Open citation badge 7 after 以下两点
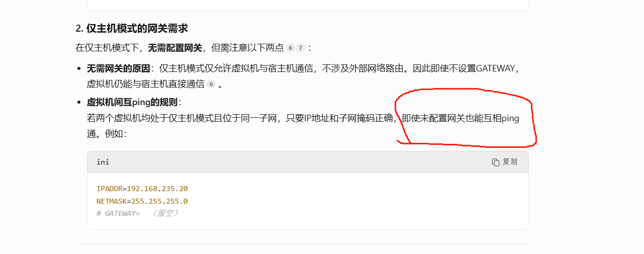 click(x=301, y=48)
